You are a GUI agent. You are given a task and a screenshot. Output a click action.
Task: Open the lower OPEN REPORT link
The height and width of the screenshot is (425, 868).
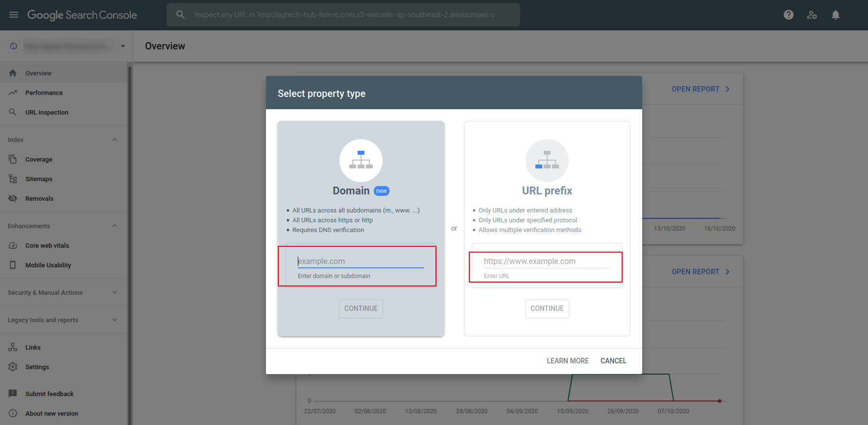[701, 272]
